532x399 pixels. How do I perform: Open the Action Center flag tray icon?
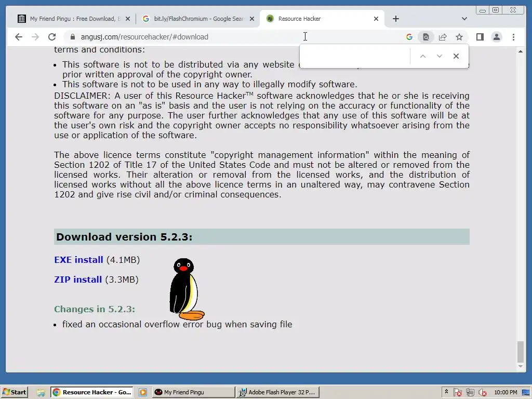click(457, 393)
